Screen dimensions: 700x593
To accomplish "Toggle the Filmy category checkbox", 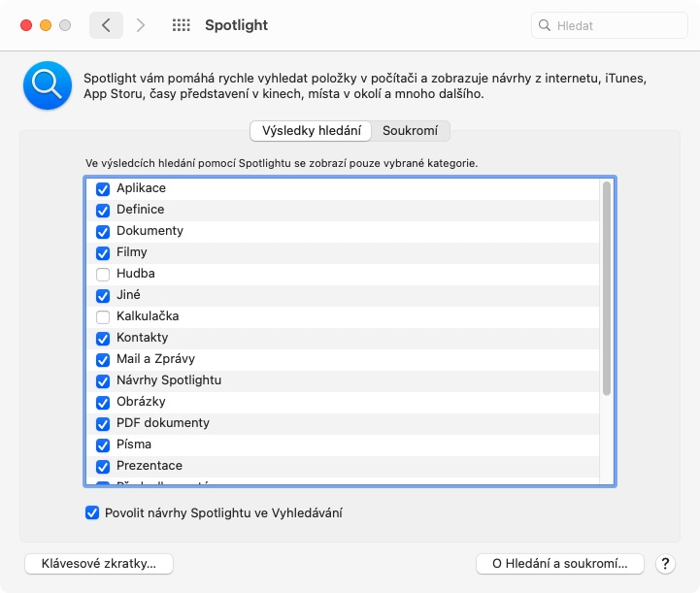I will click(x=103, y=252).
